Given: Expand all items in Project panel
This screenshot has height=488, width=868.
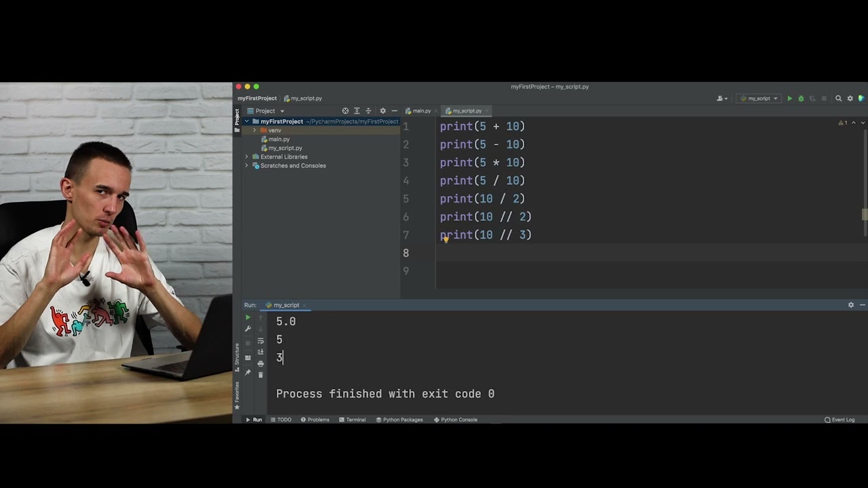Looking at the screenshot, I should [357, 110].
